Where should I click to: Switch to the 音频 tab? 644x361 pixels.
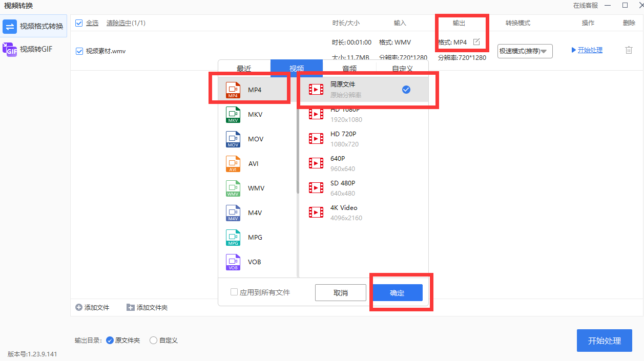(349, 68)
